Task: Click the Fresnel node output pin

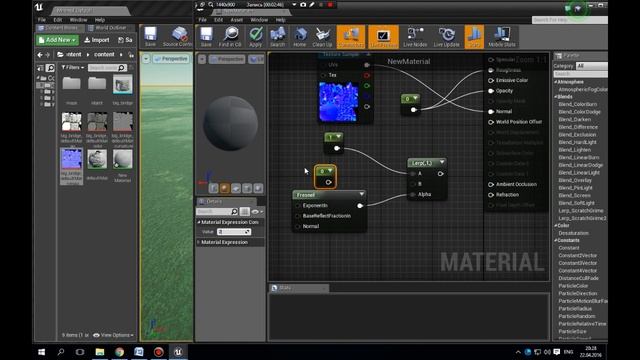Action: (360, 206)
